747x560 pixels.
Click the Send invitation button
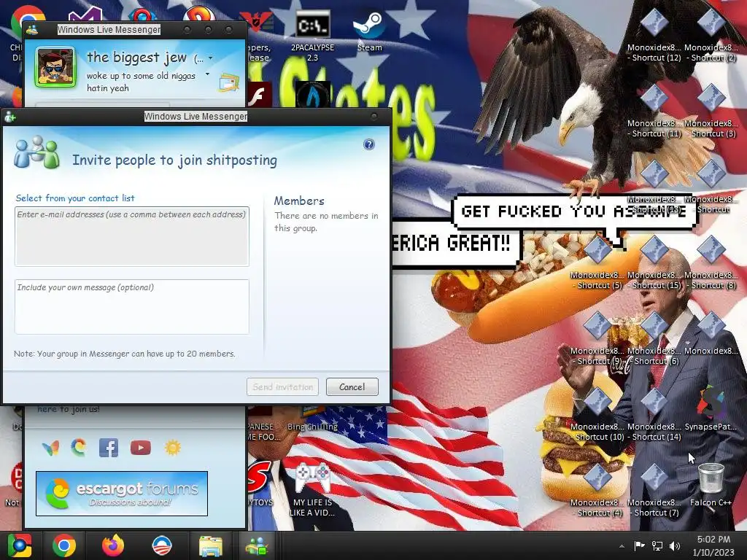(283, 386)
